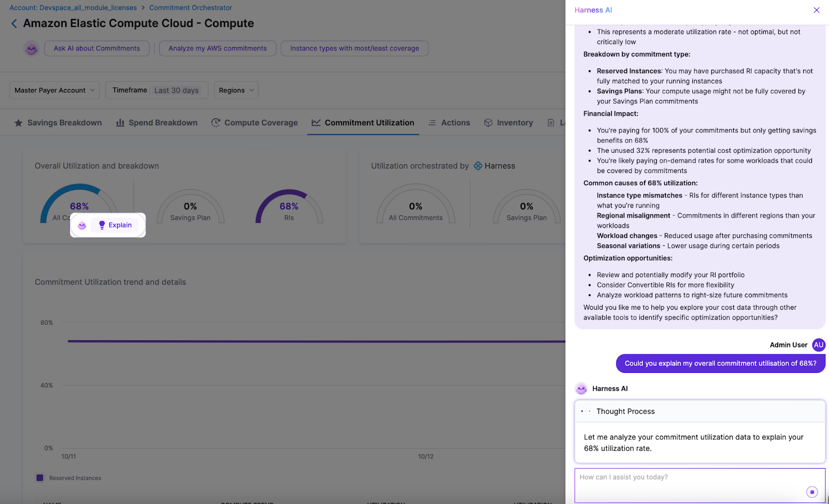Screen dimensions: 829x504
Task: Click the Common causes of 68% utilization heading
Action: [x=640, y=183]
